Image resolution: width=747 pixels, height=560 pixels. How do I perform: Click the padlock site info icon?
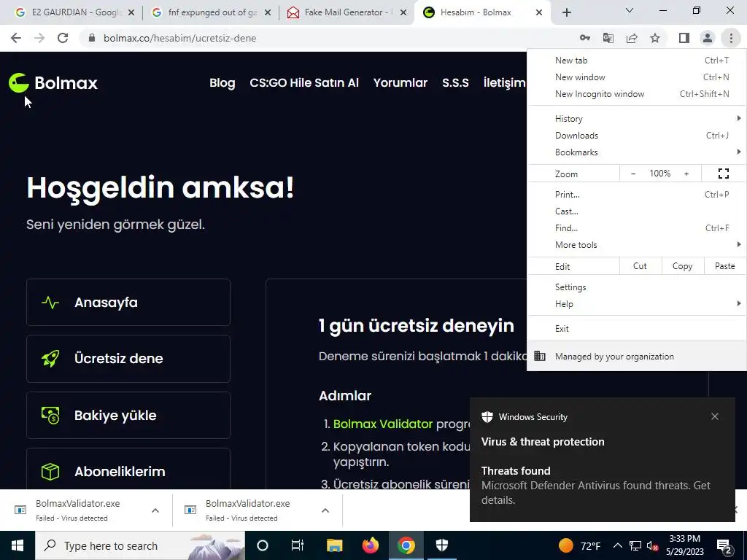point(92,38)
